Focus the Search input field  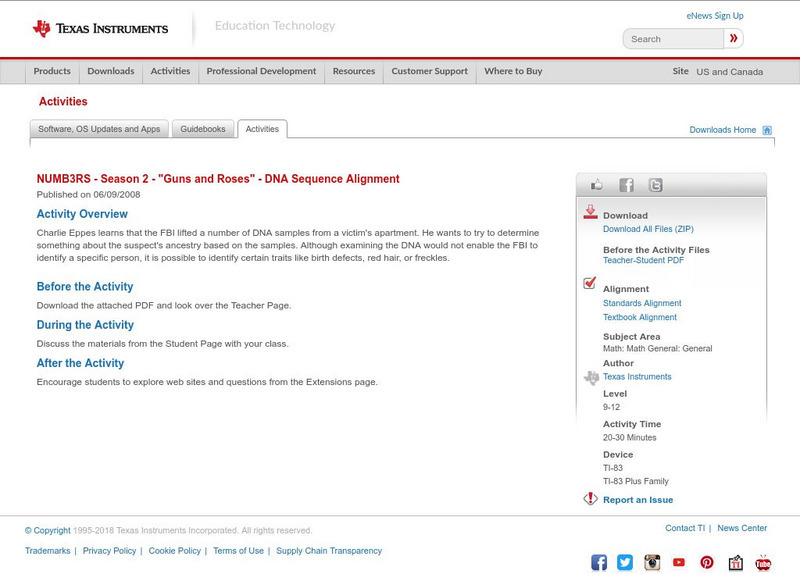673,39
